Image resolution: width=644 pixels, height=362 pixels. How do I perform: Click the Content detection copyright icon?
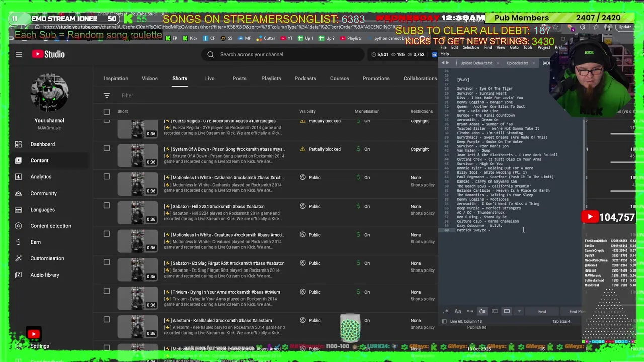tap(18, 226)
